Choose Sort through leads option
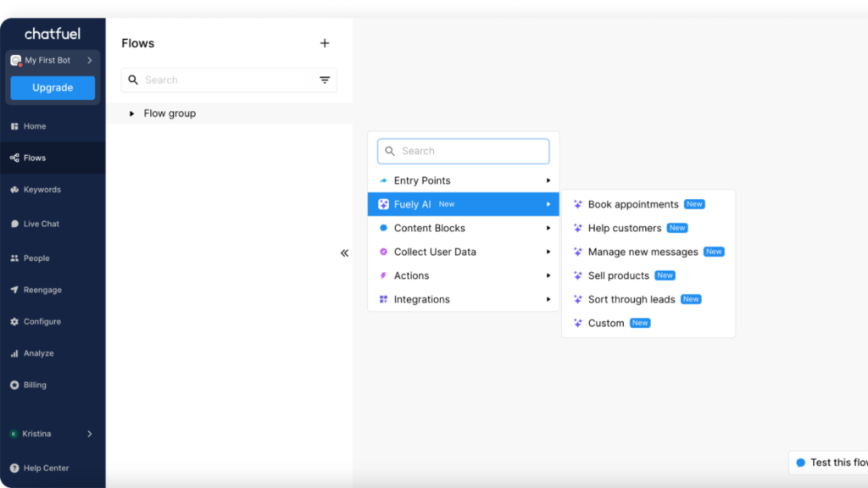 [x=648, y=299]
